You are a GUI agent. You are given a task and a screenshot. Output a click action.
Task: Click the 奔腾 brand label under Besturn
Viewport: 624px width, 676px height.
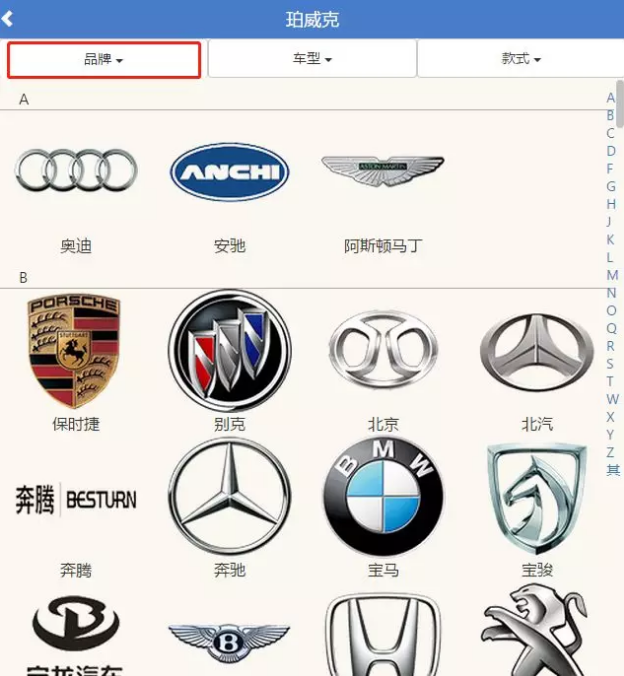(76, 570)
